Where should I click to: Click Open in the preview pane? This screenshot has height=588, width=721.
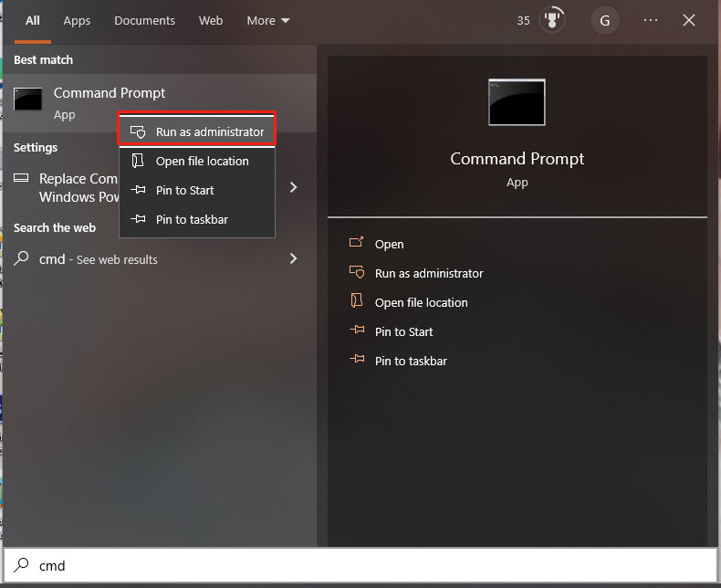coord(389,244)
